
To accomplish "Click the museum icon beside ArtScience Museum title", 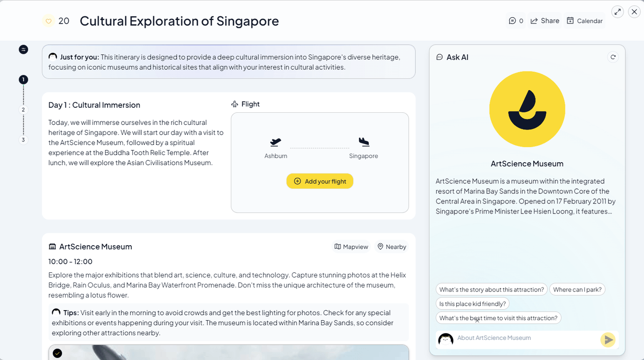I will 52,247.
